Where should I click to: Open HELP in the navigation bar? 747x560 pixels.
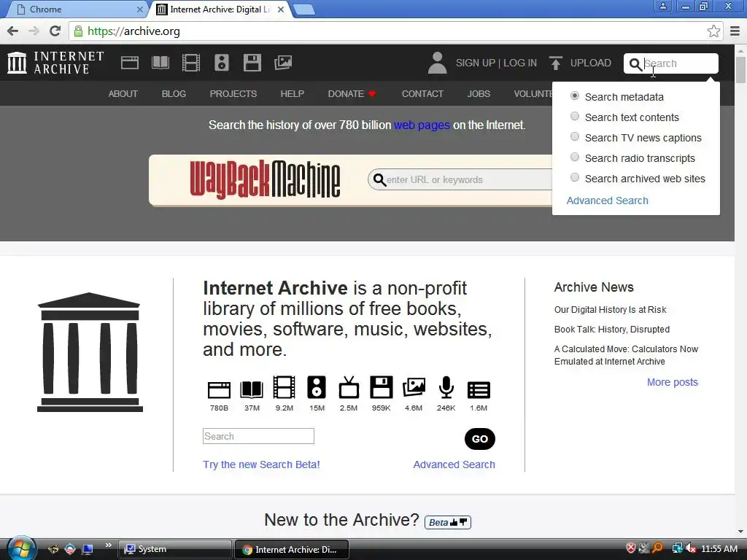coord(292,94)
